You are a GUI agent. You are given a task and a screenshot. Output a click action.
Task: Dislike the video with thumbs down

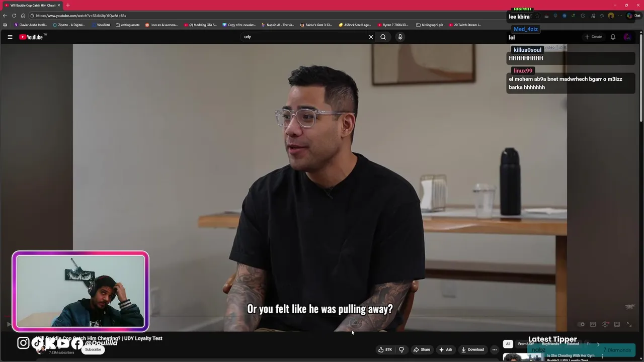[401, 349]
